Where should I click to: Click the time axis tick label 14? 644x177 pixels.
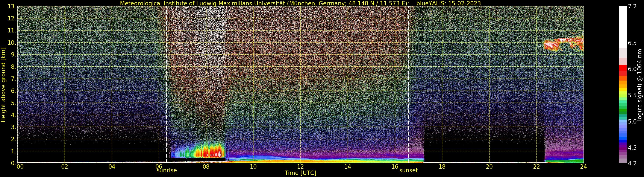coord(347,167)
